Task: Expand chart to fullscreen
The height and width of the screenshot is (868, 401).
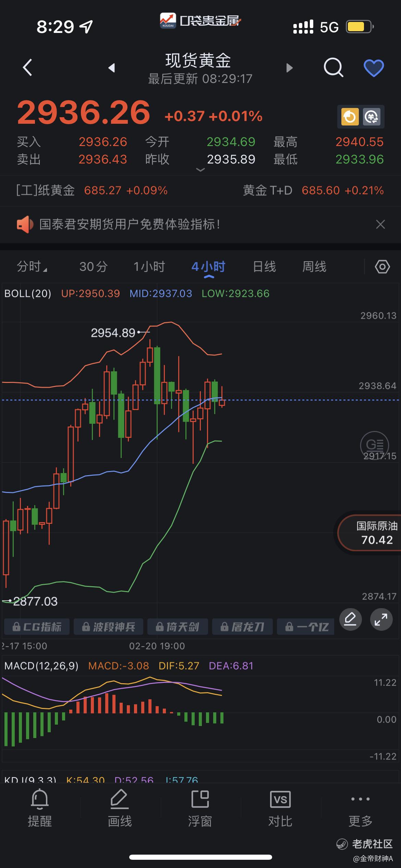Action: tap(381, 619)
